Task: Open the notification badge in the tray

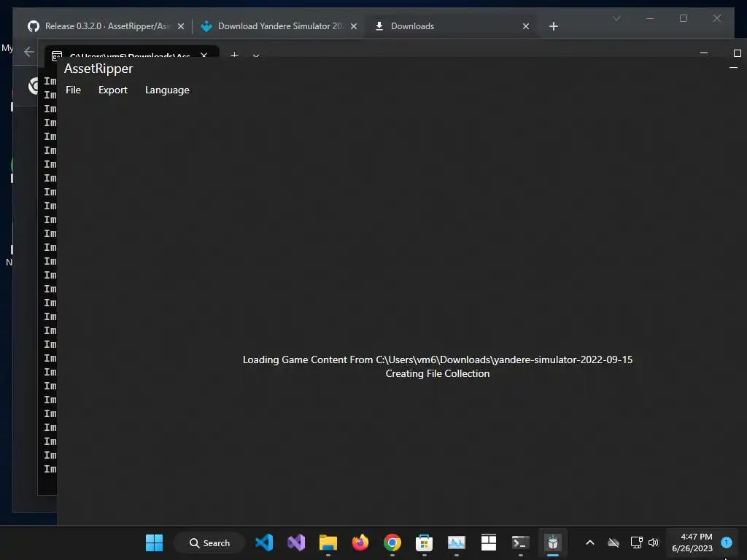Action: pos(727,542)
